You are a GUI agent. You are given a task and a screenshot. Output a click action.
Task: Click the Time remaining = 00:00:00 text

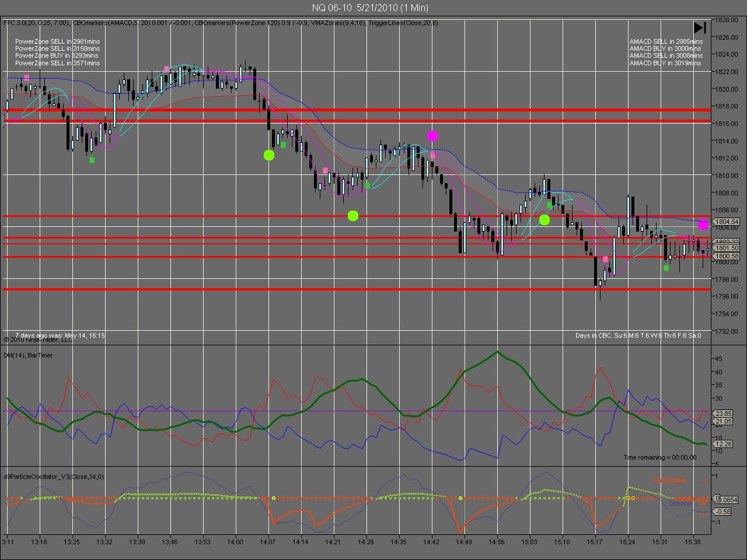pos(659,457)
